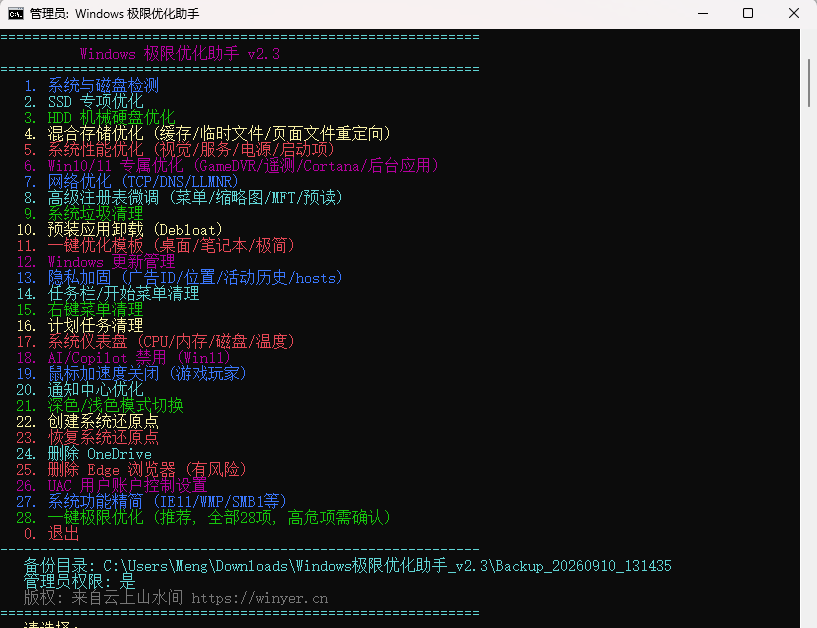Minimize the Windows 极限优化助手 window
The height and width of the screenshot is (628, 817).
click(703, 14)
